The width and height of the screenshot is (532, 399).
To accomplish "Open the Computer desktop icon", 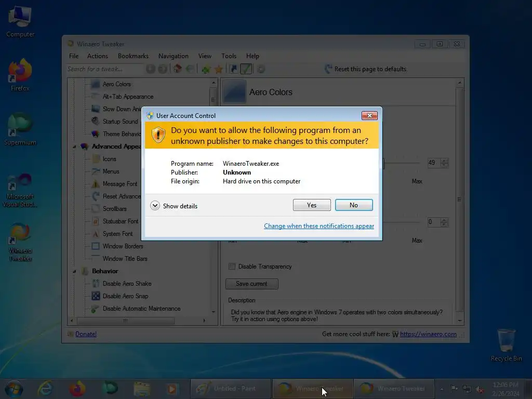I will [20, 22].
